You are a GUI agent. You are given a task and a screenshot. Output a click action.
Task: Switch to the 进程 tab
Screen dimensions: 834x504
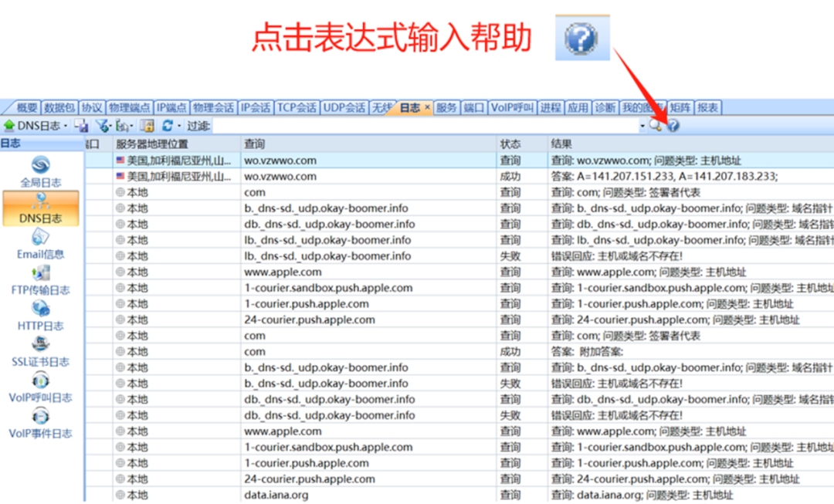coord(550,107)
